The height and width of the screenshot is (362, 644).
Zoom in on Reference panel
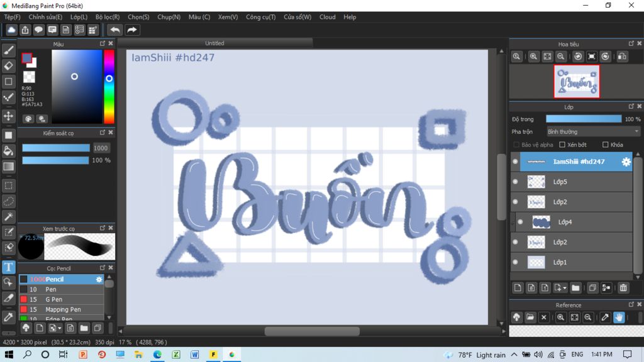tap(560, 317)
